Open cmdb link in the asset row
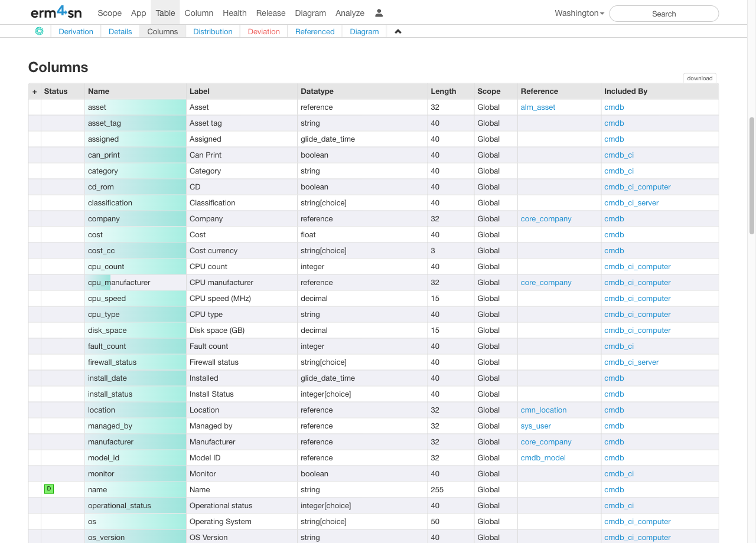 (x=614, y=107)
